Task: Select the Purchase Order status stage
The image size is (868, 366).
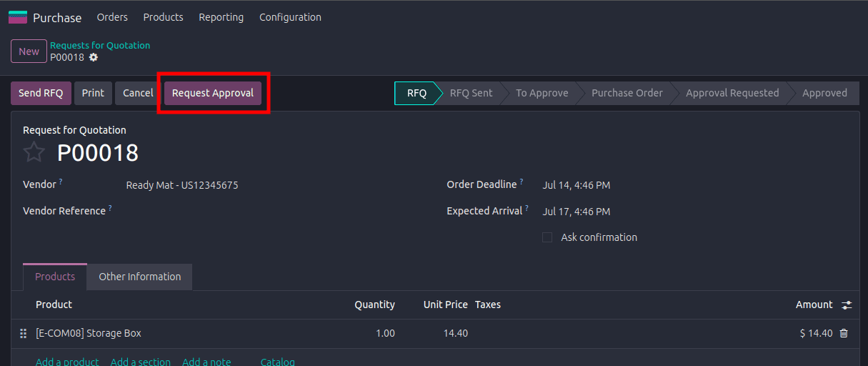Action: coord(627,93)
